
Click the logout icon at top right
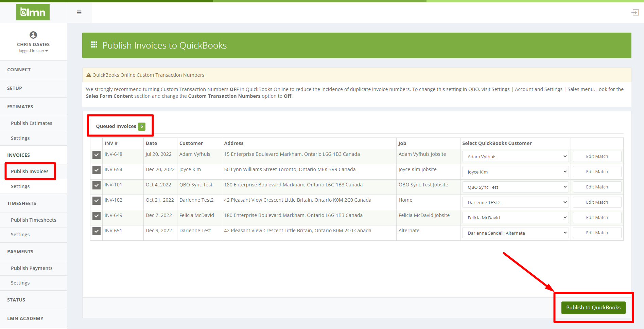(635, 13)
